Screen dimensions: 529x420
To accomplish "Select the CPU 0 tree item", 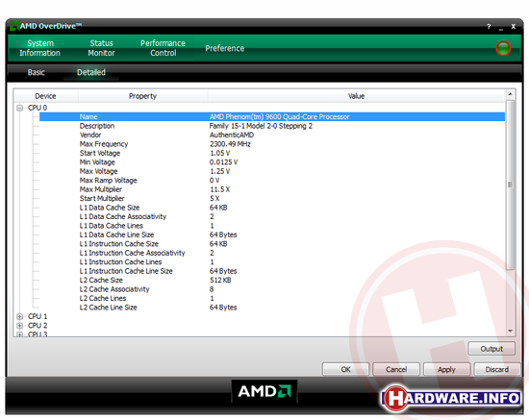I will point(38,108).
